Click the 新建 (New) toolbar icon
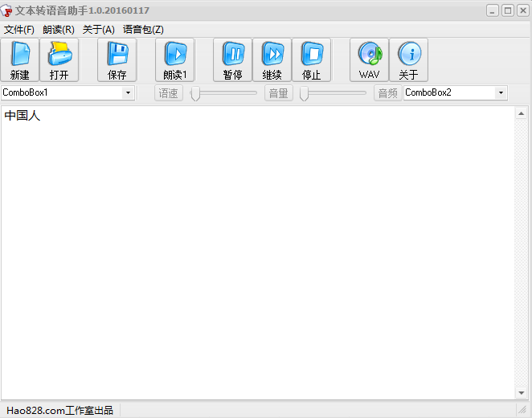 (x=20, y=59)
